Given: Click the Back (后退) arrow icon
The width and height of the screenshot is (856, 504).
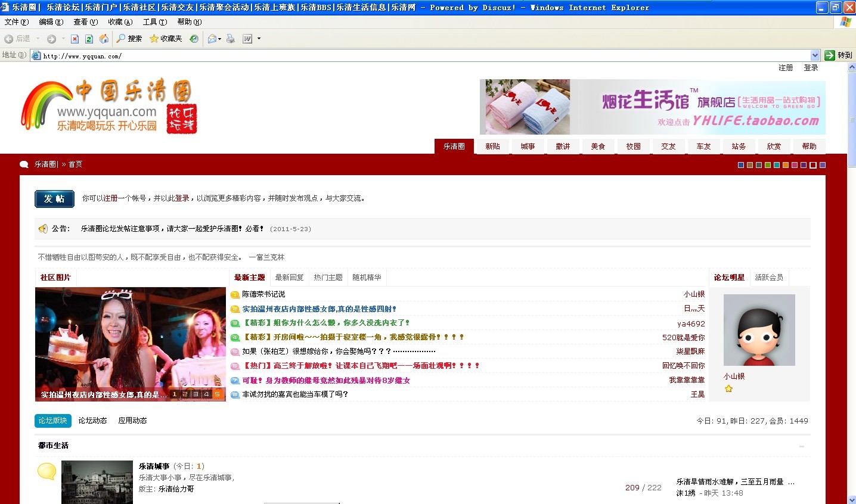Looking at the screenshot, I should click(x=8, y=39).
